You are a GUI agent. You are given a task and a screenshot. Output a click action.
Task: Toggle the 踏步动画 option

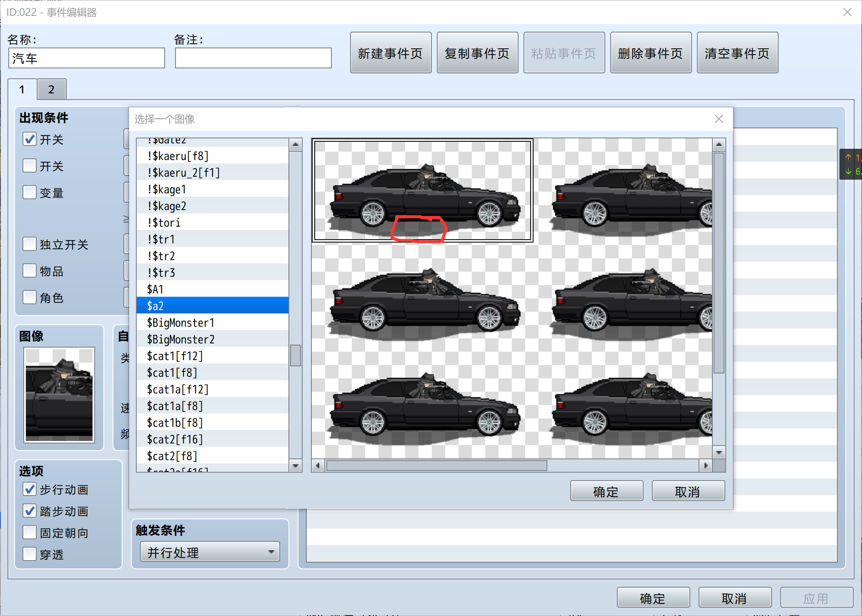point(30,511)
